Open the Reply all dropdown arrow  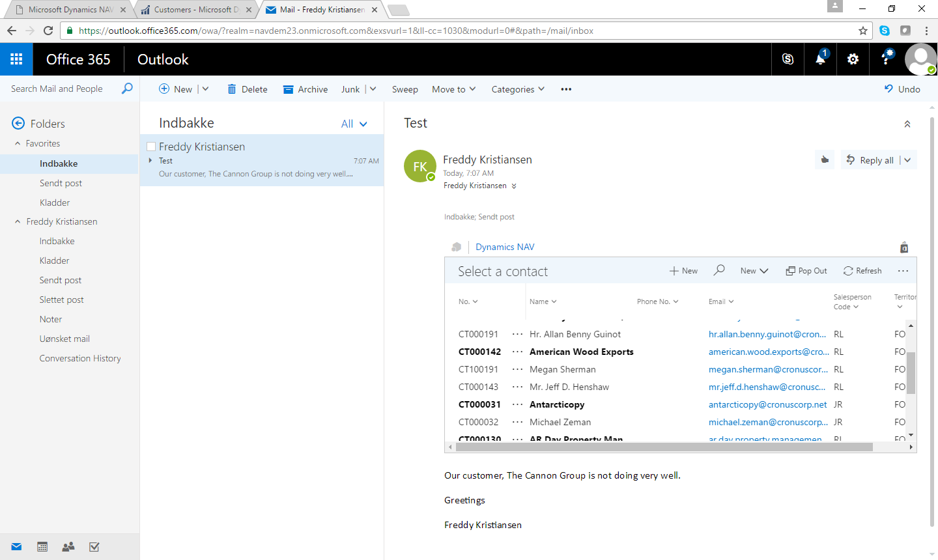[x=908, y=160]
